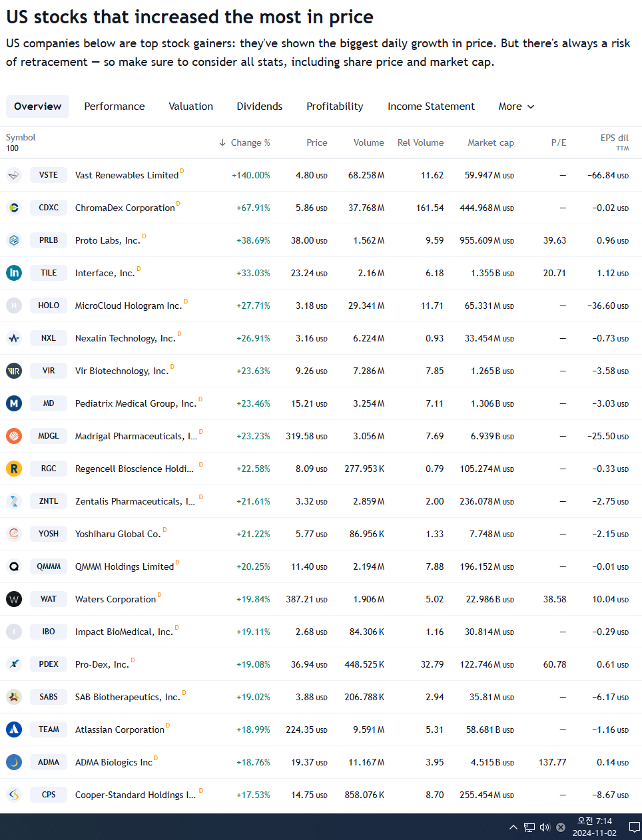Open Nexalin Technology, Inc. name link
The height and width of the screenshot is (840, 642).
(x=125, y=338)
